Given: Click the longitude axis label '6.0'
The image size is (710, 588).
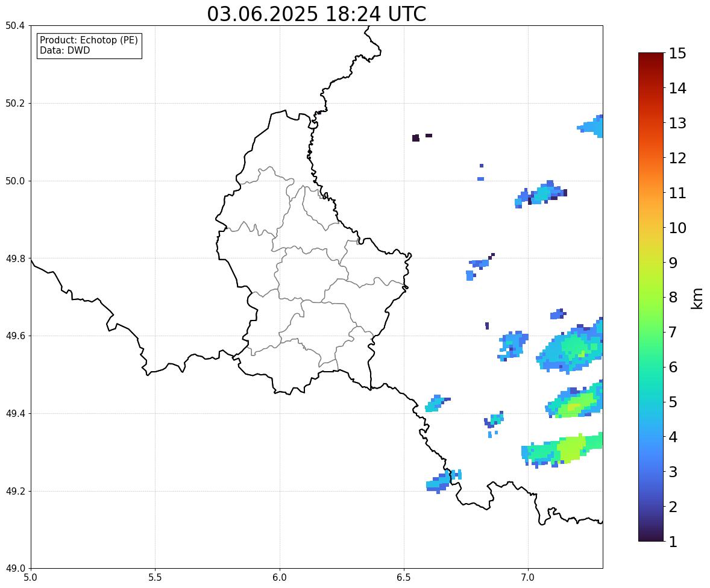Looking at the screenshot, I should [x=280, y=578].
